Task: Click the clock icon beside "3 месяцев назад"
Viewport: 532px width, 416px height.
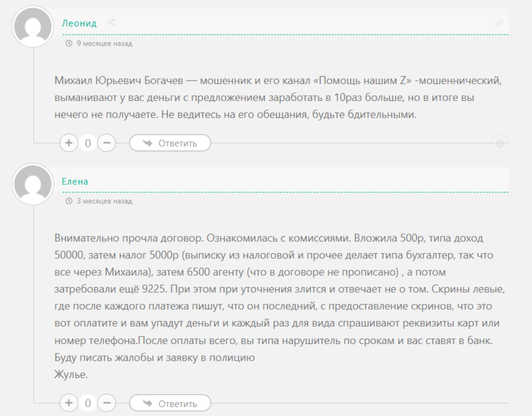Action: tap(69, 201)
